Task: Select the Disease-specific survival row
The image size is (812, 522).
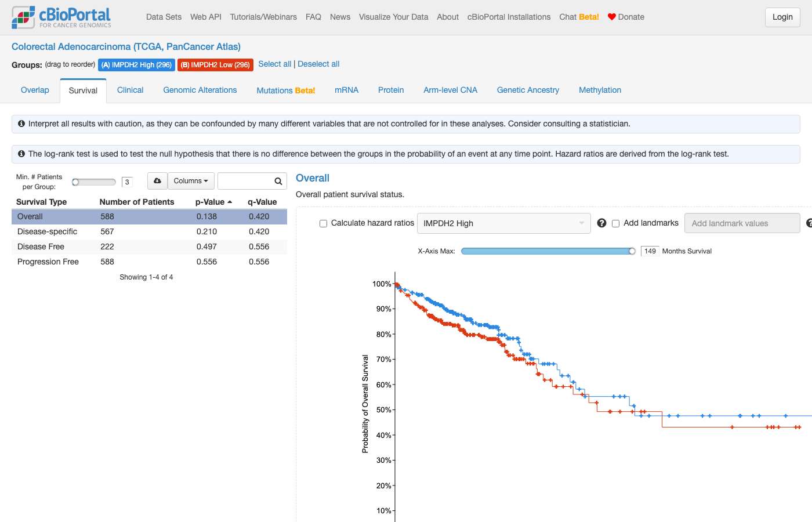Action: click(x=149, y=231)
